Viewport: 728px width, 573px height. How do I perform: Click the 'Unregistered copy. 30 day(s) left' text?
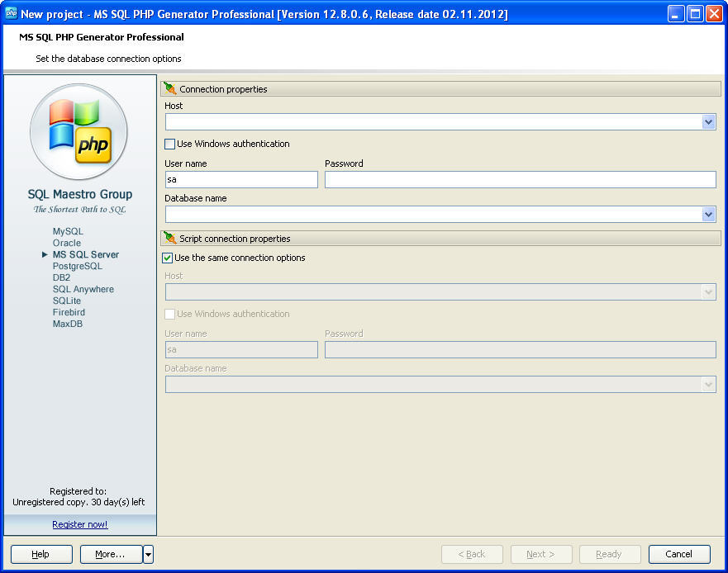79,503
